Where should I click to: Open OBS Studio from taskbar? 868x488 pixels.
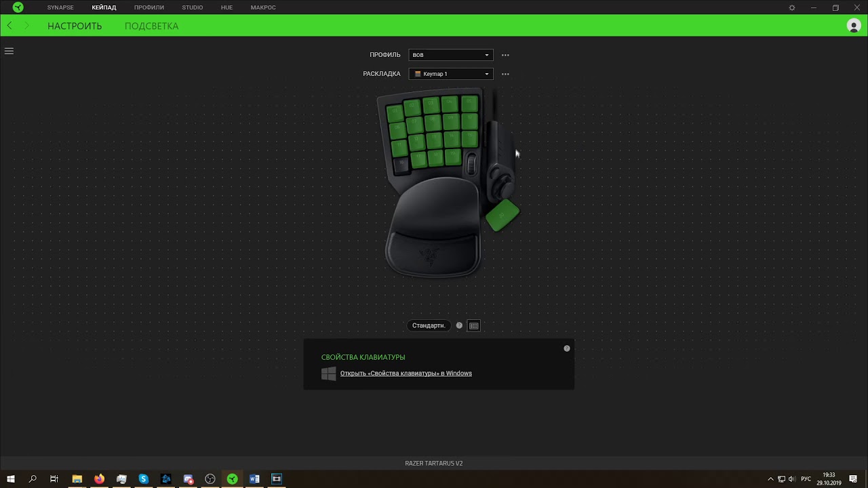pos(210,479)
